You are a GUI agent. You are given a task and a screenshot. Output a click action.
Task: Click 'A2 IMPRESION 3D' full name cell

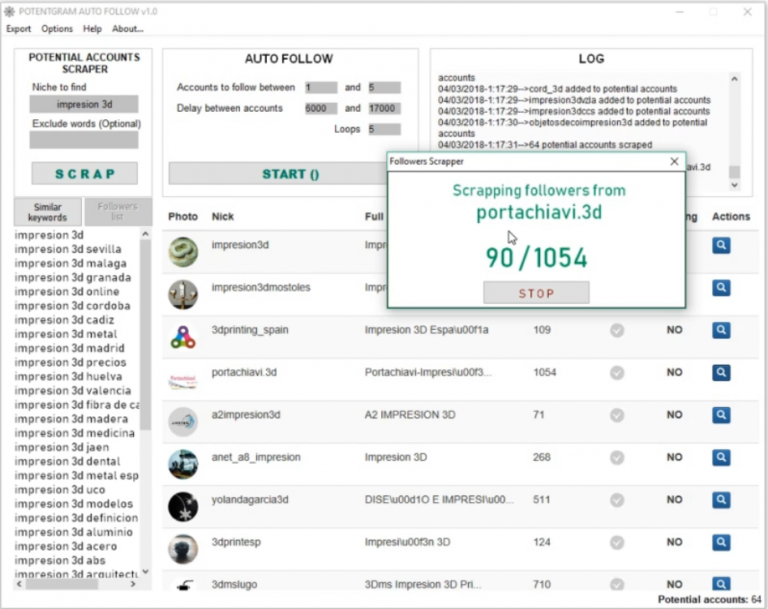(410, 414)
